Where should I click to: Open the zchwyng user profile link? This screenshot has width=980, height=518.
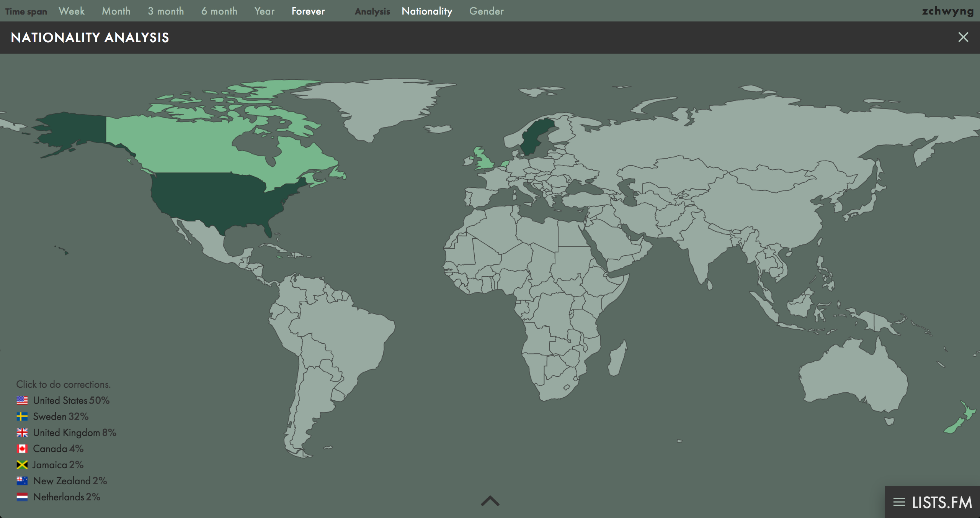(x=947, y=11)
